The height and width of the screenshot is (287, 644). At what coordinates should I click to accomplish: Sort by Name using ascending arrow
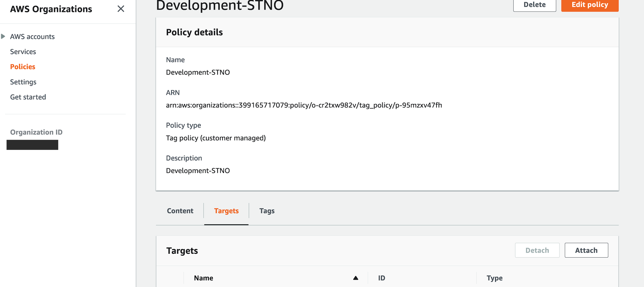[x=356, y=278]
